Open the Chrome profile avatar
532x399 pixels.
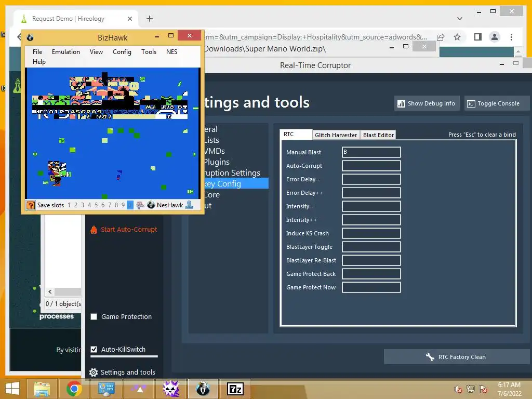click(x=495, y=37)
